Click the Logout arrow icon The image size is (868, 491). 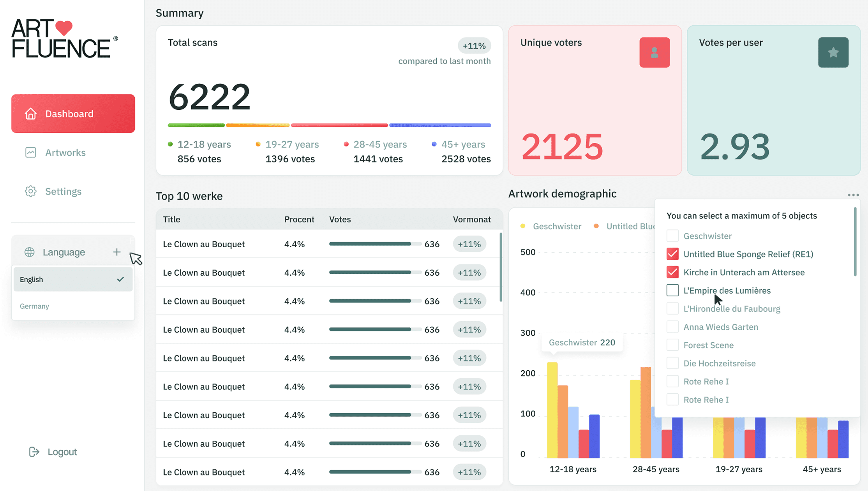[x=34, y=452]
